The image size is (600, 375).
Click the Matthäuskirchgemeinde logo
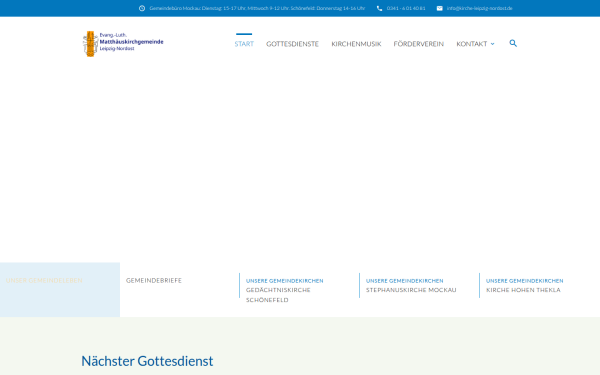click(123, 44)
